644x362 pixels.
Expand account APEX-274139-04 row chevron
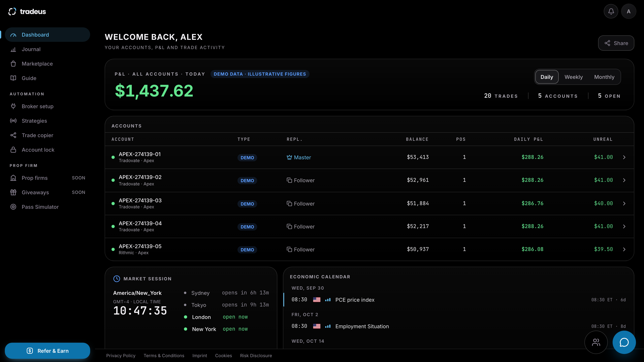(x=624, y=227)
